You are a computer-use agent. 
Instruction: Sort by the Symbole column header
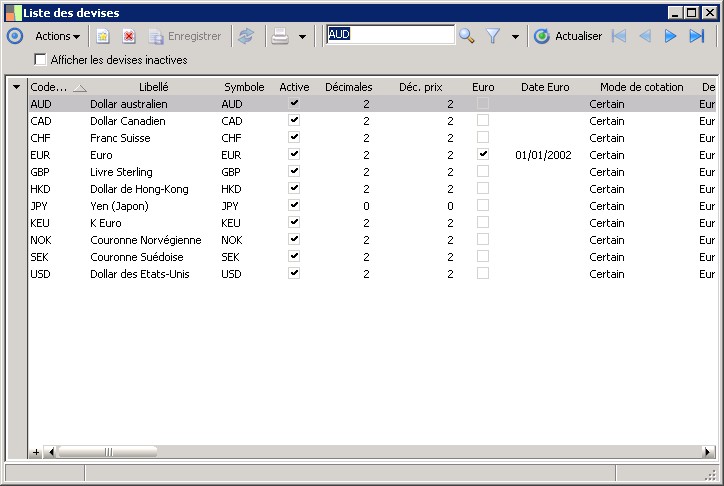point(244,87)
